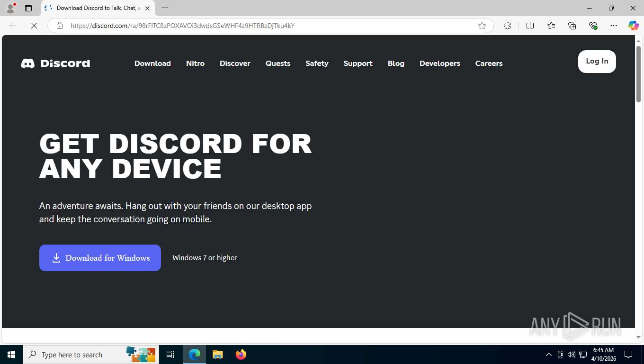Click the Windows Start button
The height and width of the screenshot is (364, 644).
pyautogui.click(x=11, y=355)
